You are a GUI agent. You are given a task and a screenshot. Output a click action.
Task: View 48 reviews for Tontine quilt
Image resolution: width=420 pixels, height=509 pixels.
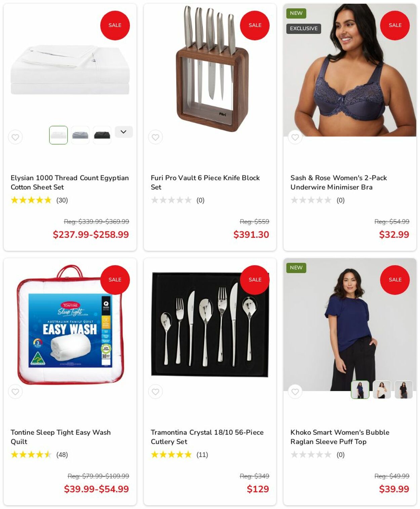(62, 455)
